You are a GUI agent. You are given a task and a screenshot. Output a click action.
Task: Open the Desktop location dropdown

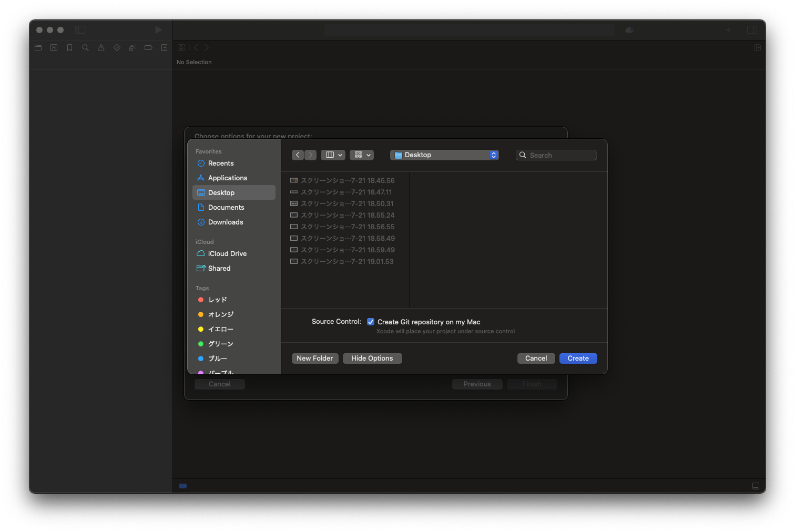click(444, 155)
